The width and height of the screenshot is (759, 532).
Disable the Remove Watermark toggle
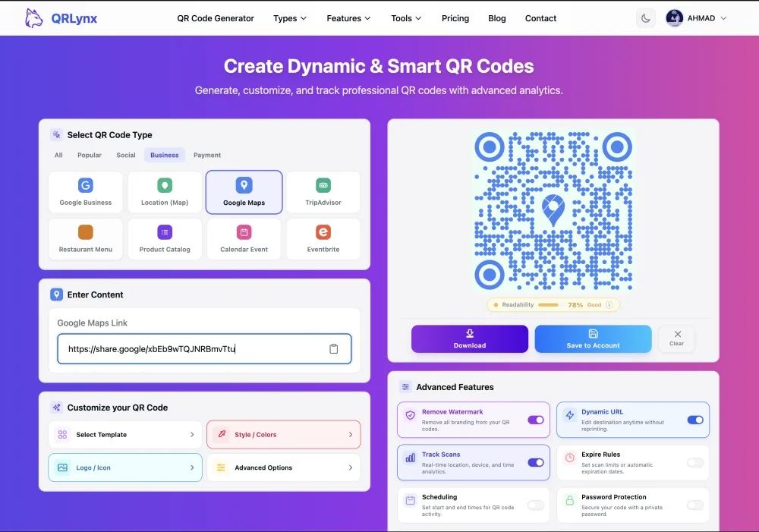(x=536, y=420)
